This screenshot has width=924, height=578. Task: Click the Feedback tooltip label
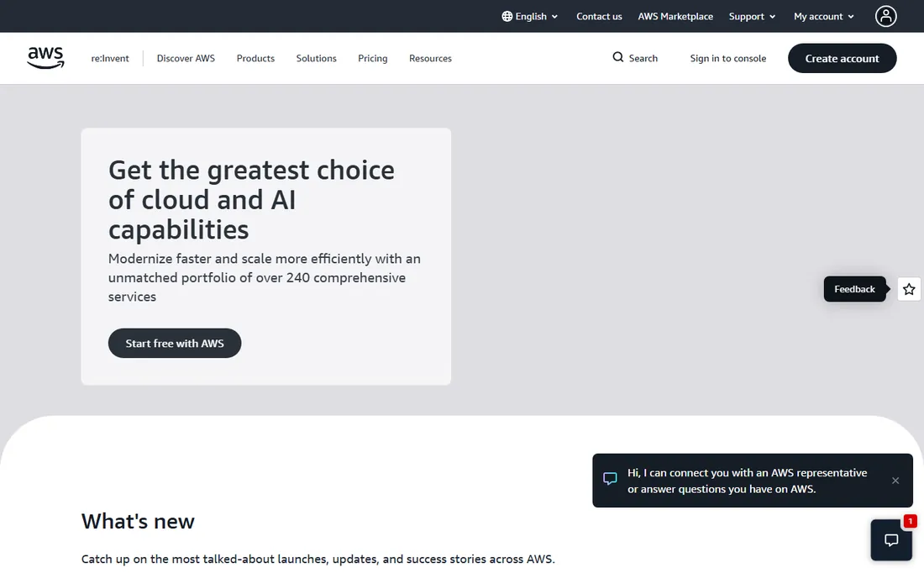coord(854,289)
